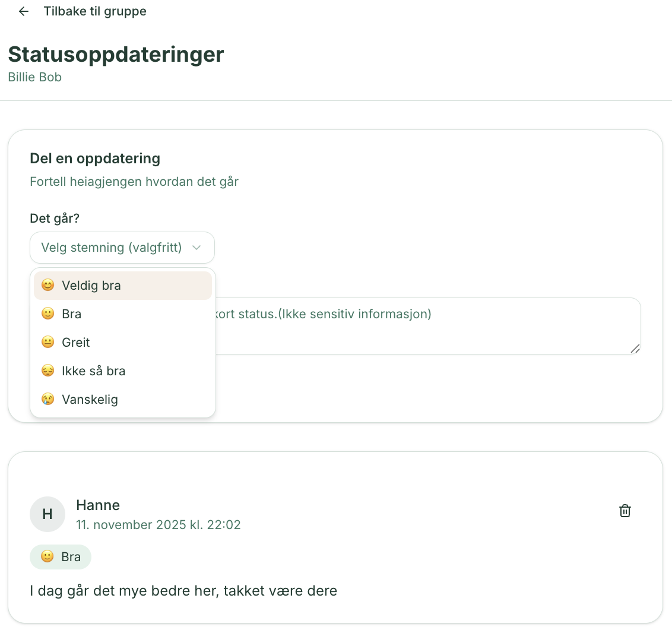Click Hanne's avatar circle
672x633 pixels.
point(47,514)
